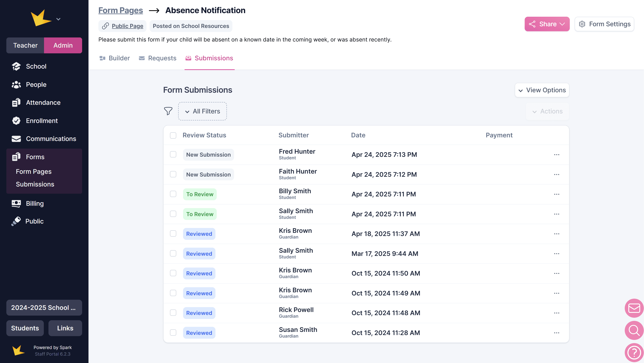Check the Billy Smith submission checkbox

[x=173, y=194]
